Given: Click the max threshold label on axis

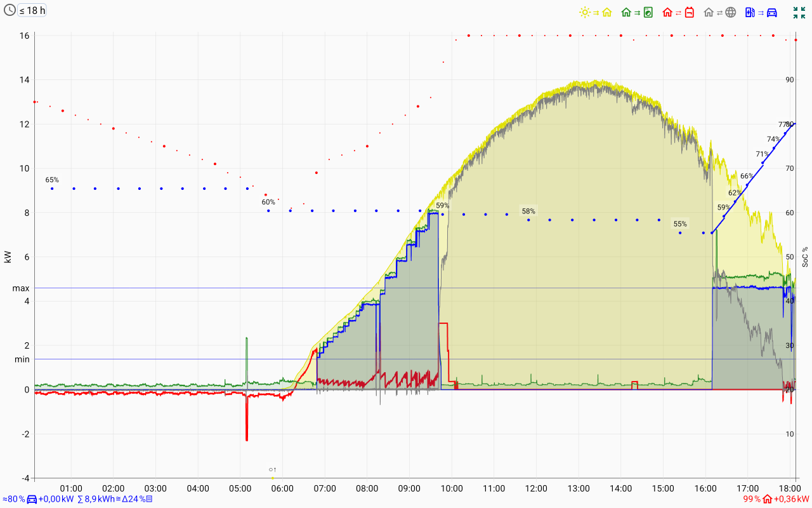Looking at the screenshot, I should tap(21, 288).
